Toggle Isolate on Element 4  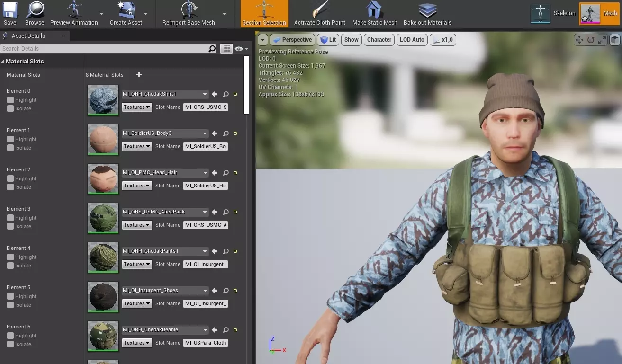10,266
